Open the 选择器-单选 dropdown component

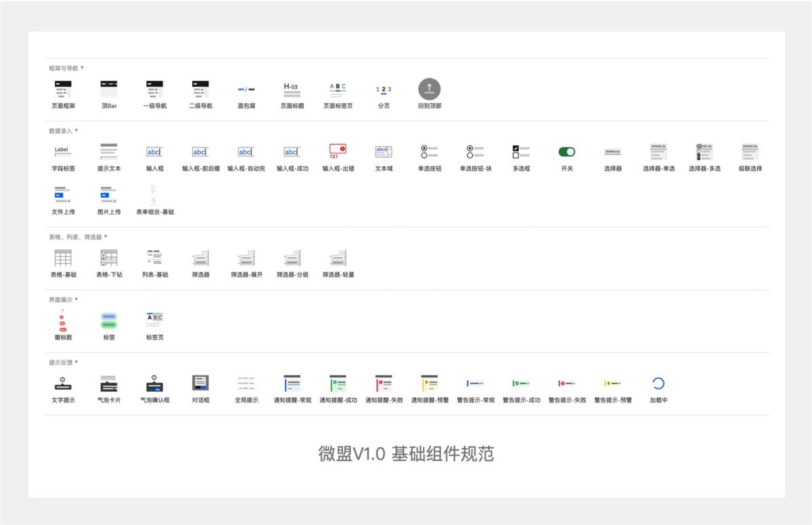point(658,152)
